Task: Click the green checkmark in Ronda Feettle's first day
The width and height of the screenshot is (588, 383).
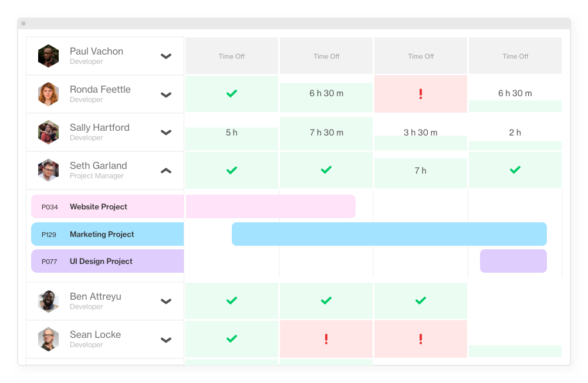Action: coord(231,93)
